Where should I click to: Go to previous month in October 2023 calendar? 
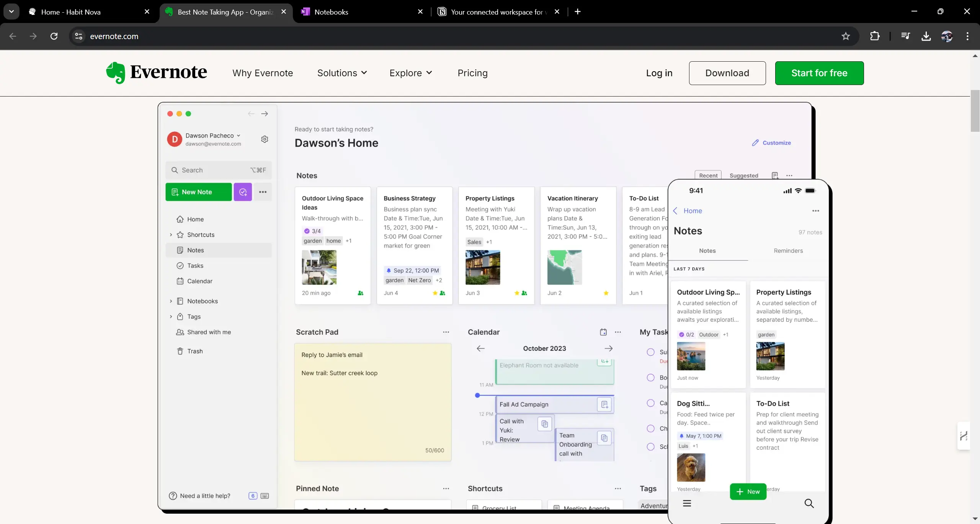coord(480,349)
